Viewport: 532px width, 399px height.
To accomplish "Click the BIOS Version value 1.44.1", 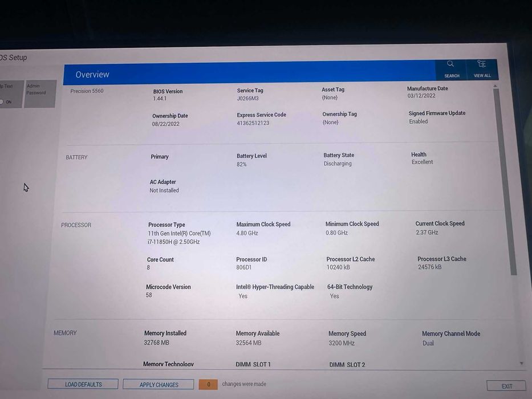I will point(160,99).
